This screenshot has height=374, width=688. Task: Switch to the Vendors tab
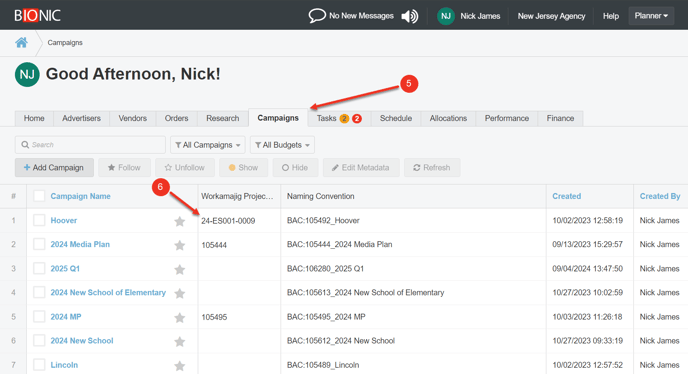133,118
